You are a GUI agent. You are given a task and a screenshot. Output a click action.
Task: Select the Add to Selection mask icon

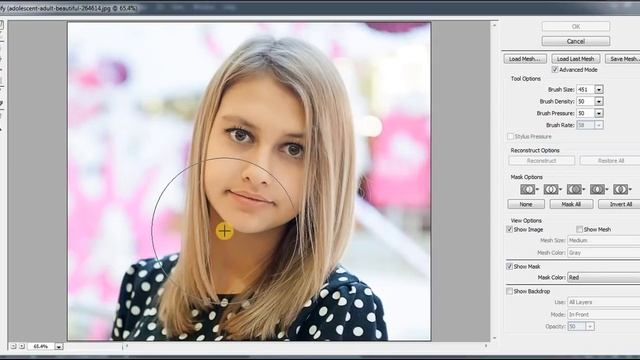tap(552, 189)
